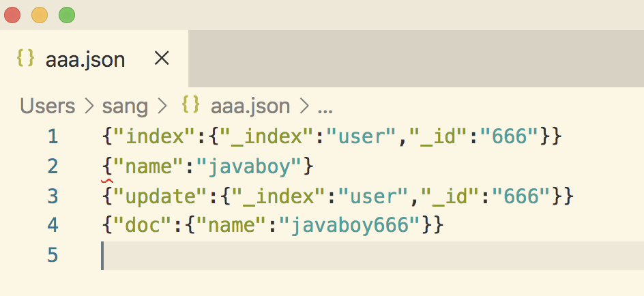Open the Users breadcrumb folder
The image size is (644, 296).
pos(47,106)
